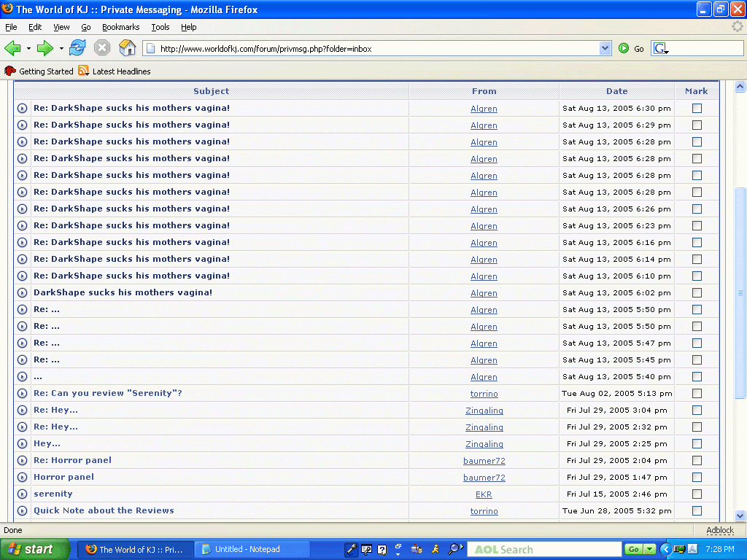
Task: Click the green Back arrow button
Action: point(12,48)
